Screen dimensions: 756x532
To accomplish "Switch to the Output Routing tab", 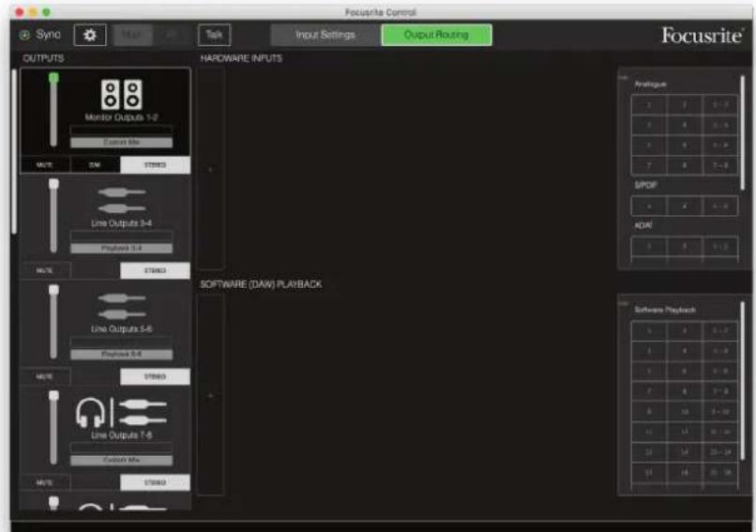I will (436, 35).
